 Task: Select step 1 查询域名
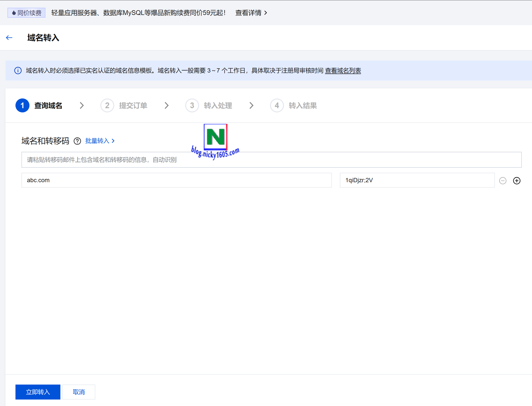pos(39,105)
